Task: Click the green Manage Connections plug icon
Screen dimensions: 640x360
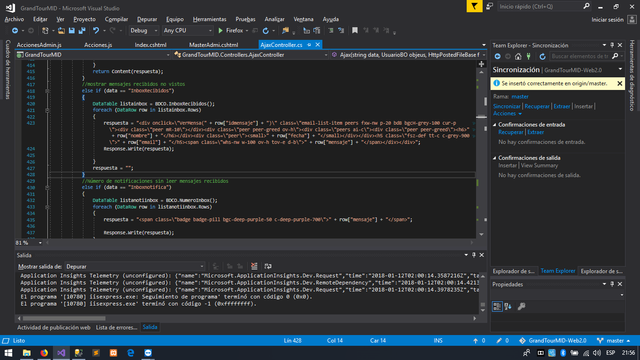Action: (529, 57)
